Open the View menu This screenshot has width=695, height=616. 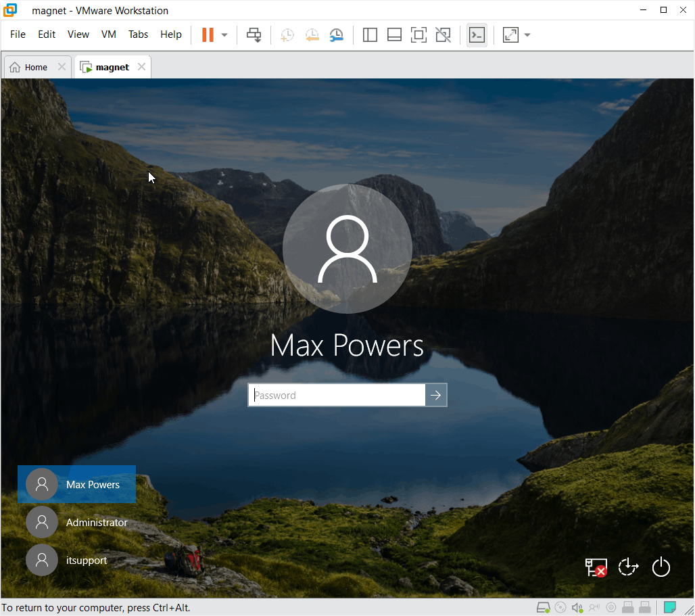click(x=78, y=34)
